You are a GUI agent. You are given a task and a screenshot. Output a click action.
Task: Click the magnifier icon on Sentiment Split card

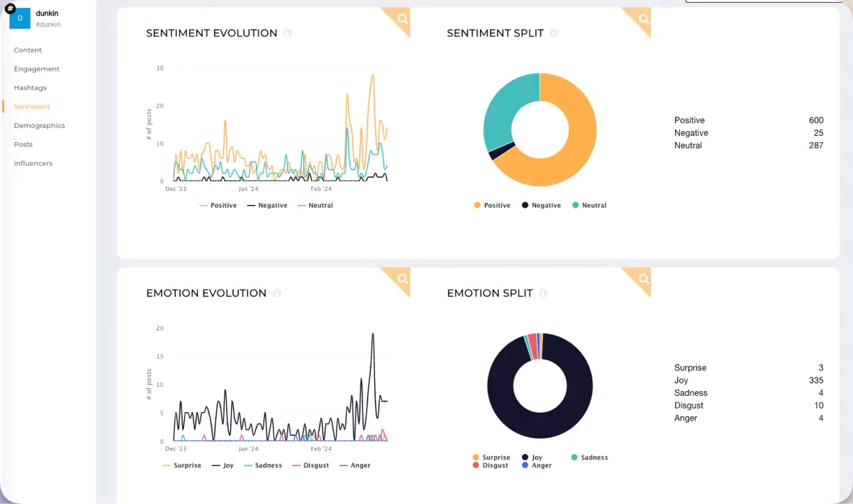point(643,18)
